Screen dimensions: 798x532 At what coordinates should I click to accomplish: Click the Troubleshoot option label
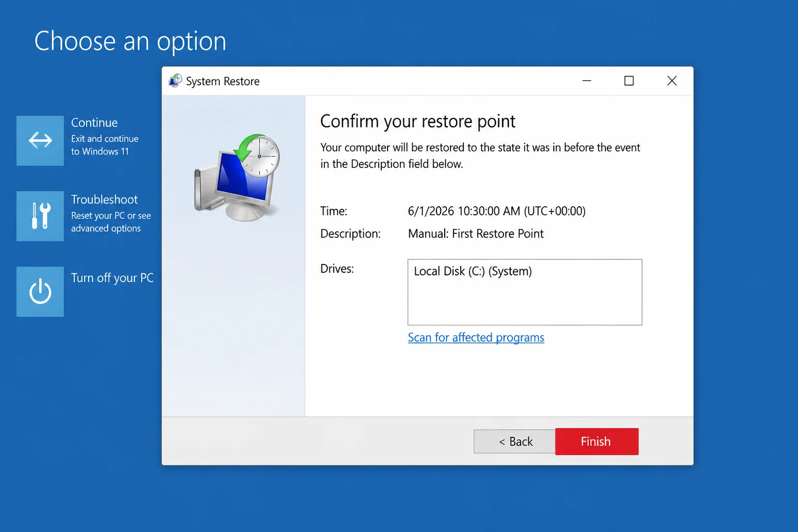tap(104, 199)
